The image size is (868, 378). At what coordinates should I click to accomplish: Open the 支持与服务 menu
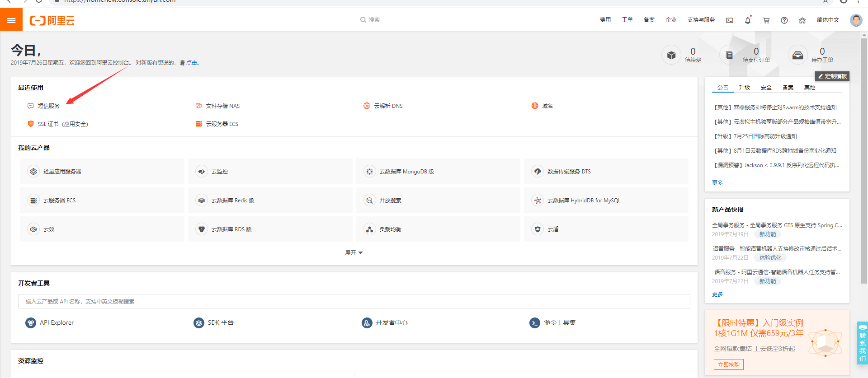pyautogui.click(x=701, y=20)
